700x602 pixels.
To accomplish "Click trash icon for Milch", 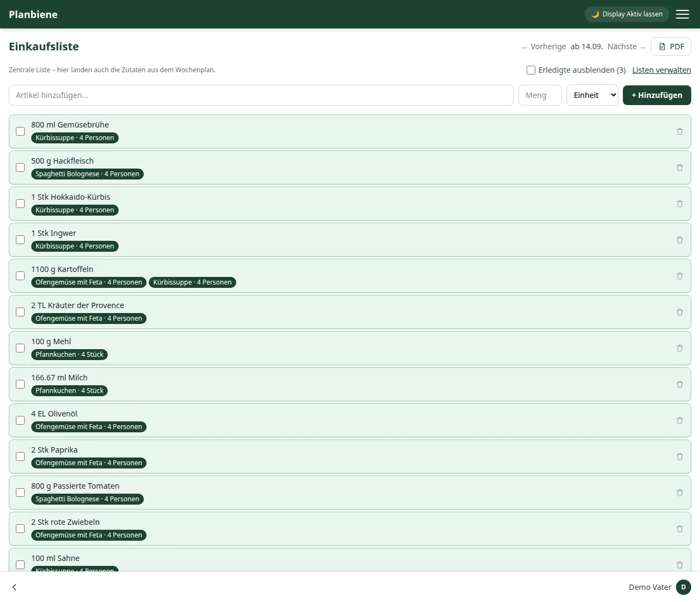I will tap(680, 384).
